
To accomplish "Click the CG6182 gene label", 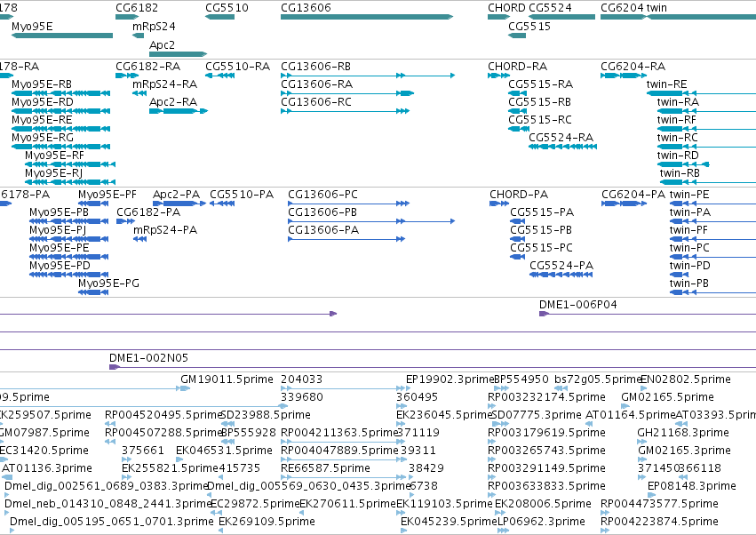I will (x=137, y=8).
